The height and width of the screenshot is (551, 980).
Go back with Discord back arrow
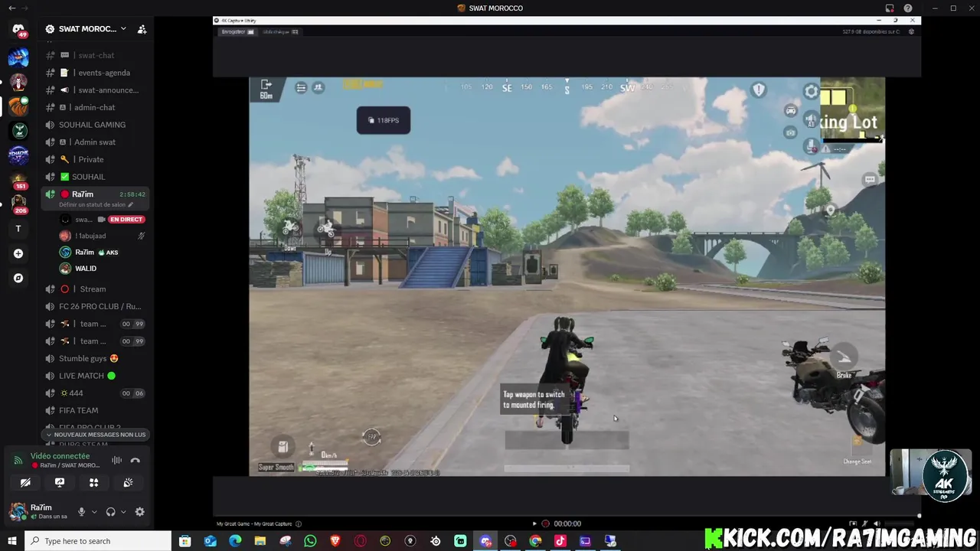click(11, 8)
